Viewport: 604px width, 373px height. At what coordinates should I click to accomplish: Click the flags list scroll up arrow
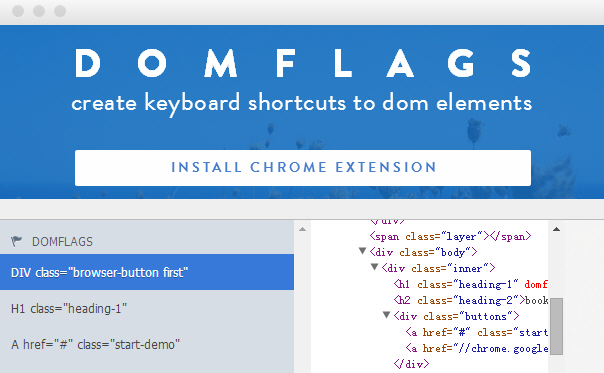click(302, 229)
